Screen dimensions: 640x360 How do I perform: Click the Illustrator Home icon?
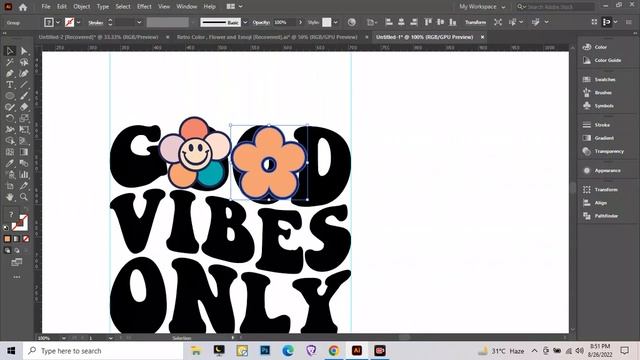tap(23, 7)
